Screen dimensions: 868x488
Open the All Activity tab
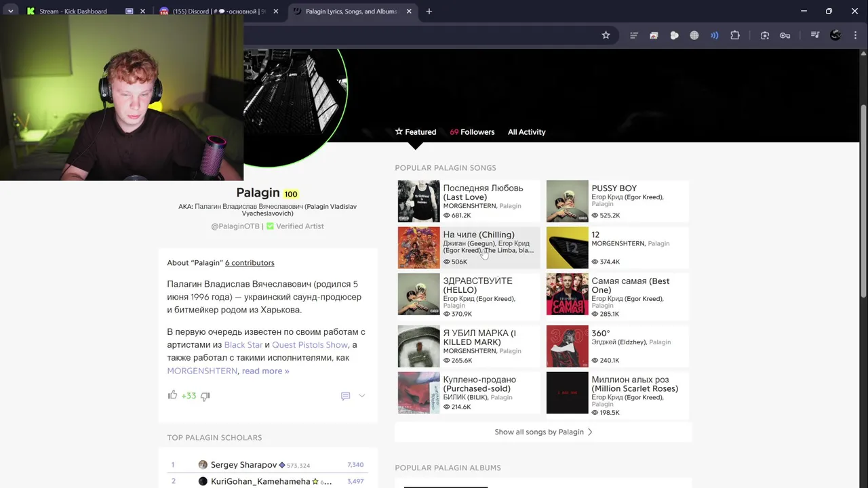(x=526, y=132)
